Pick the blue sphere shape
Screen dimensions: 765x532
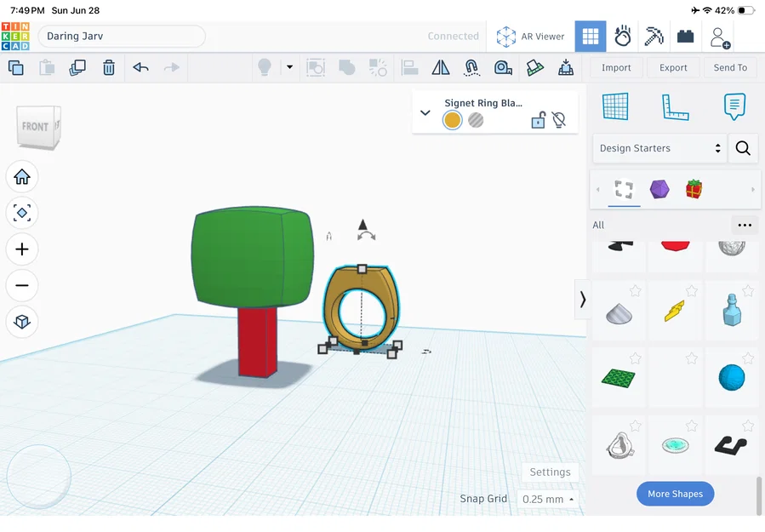click(x=732, y=377)
